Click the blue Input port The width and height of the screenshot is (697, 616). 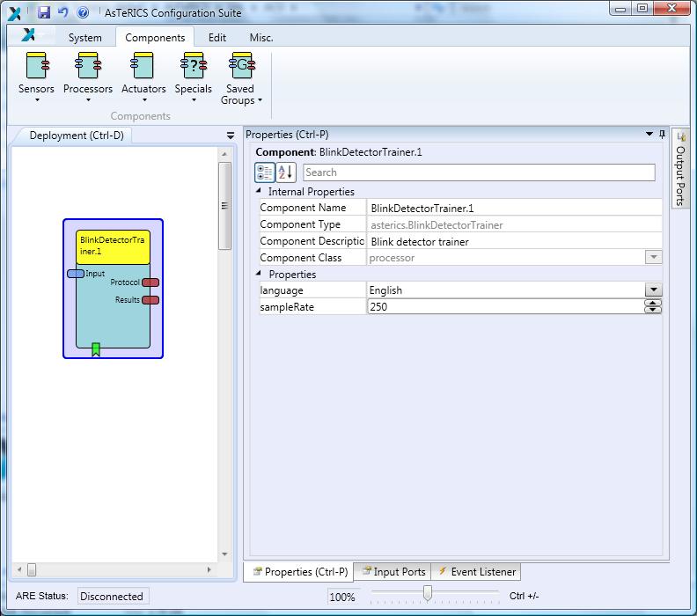click(x=76, y=274)
